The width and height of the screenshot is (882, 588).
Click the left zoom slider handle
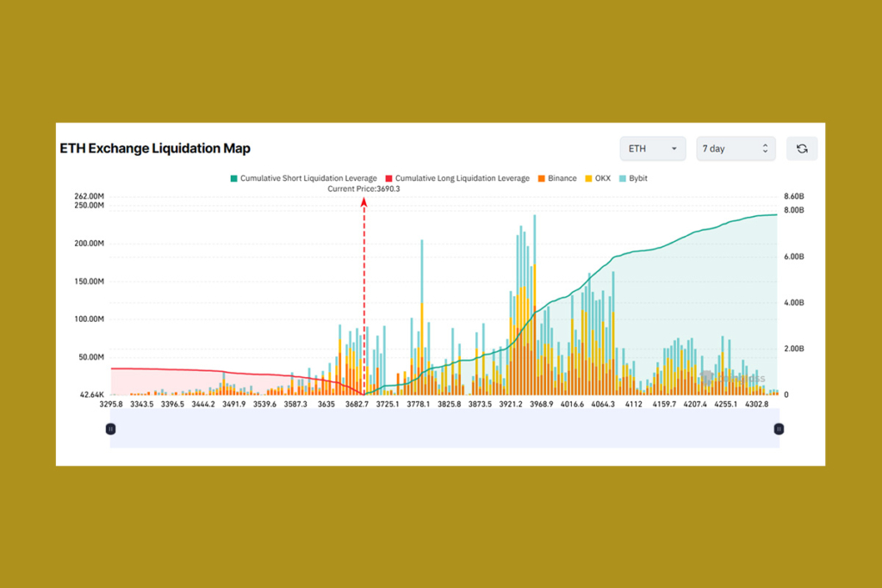pos(110,429)
